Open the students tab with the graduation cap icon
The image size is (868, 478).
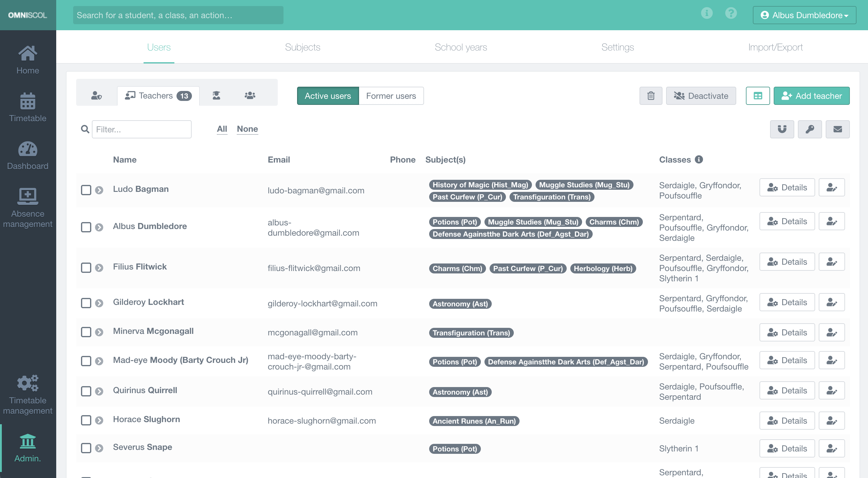[217, 95]
